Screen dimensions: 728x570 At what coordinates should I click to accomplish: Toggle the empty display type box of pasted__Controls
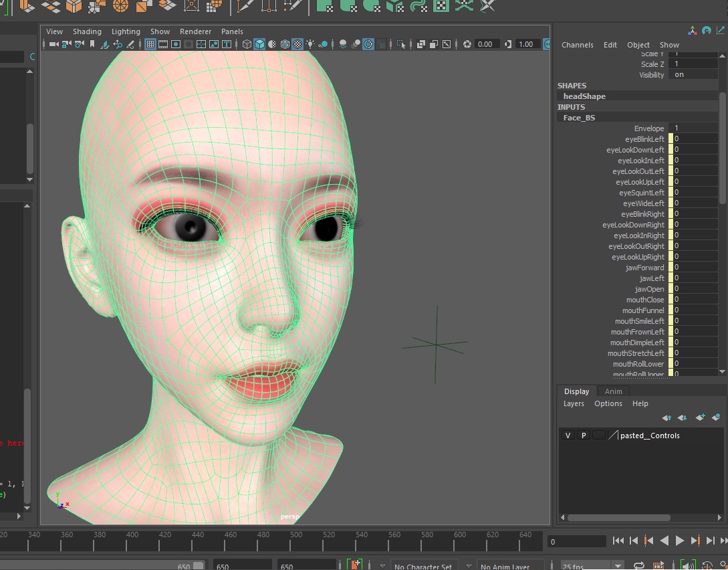point(598,436)
